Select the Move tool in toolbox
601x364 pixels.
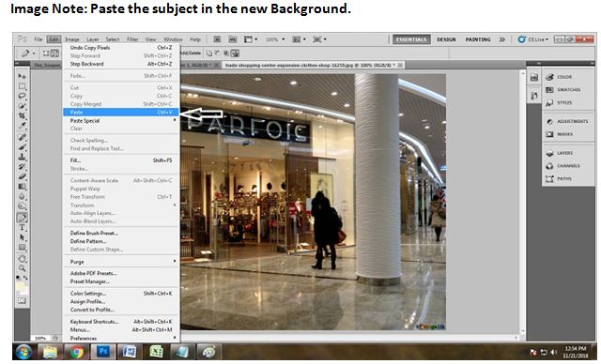22,76
